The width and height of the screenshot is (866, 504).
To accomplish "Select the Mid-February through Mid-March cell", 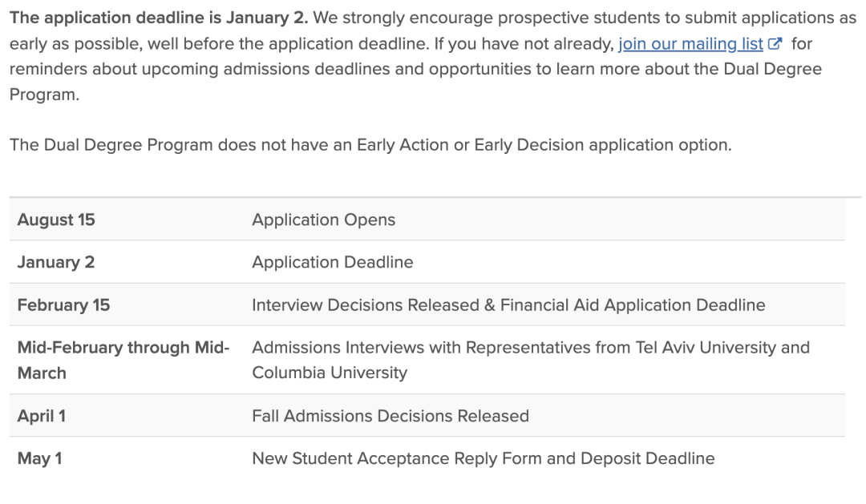I will [123, 361].
